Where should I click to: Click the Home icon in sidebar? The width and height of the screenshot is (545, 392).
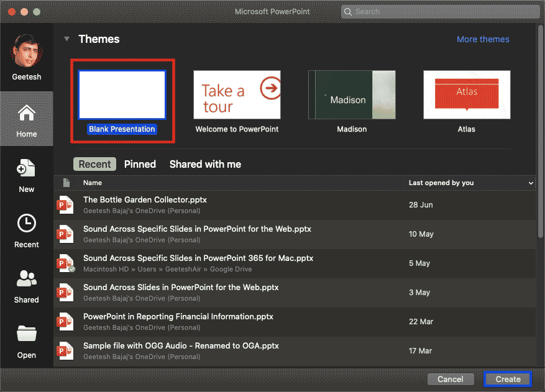coord(26,114)
